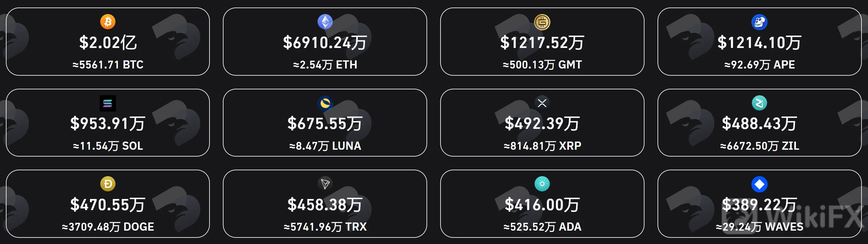This screenshot has width=868, height=244.
Task: Select the $416.00万 ADA amount
Action: pyautogui.click(x=542, y=205)
